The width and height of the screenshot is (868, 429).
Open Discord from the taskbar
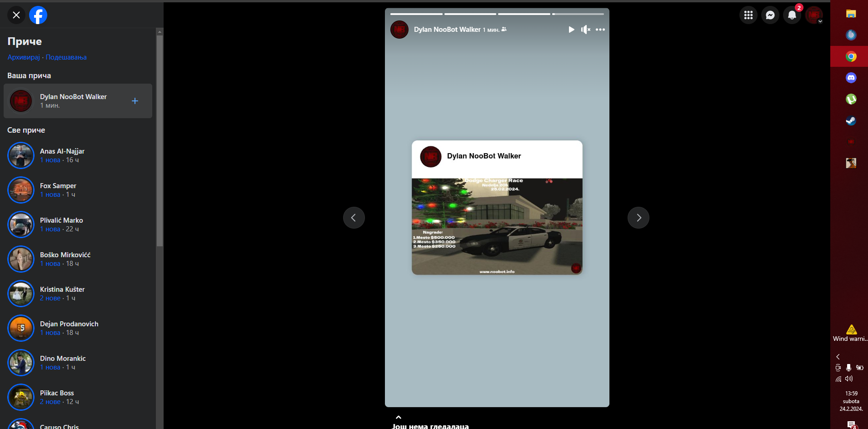[x=851, y=78]
